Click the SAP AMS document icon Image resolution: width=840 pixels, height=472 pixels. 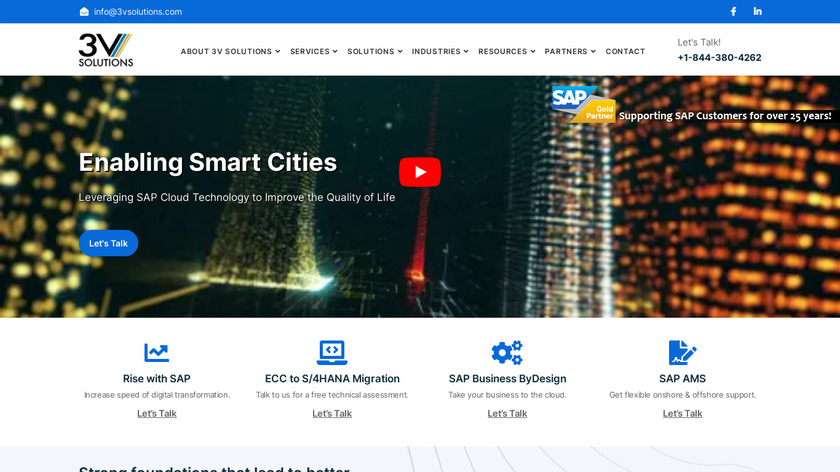pyautogui.click(x=682, y=353)
